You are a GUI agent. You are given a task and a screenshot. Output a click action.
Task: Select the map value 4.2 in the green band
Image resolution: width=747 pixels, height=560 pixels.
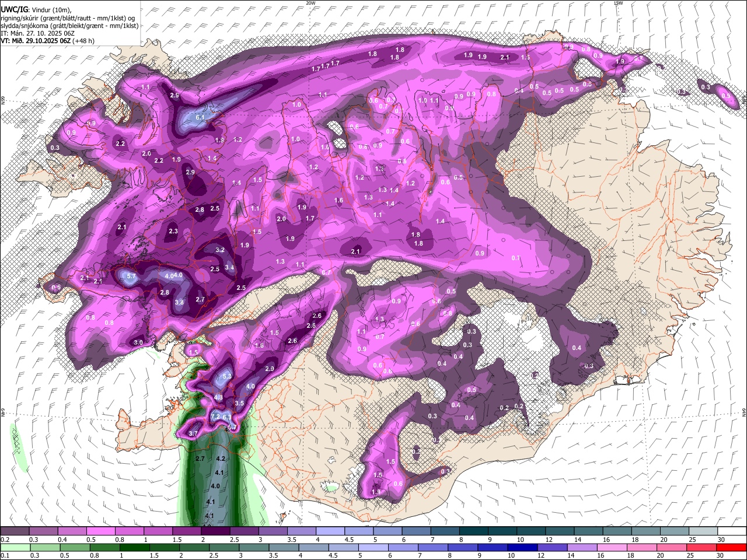tap(221, 459)
